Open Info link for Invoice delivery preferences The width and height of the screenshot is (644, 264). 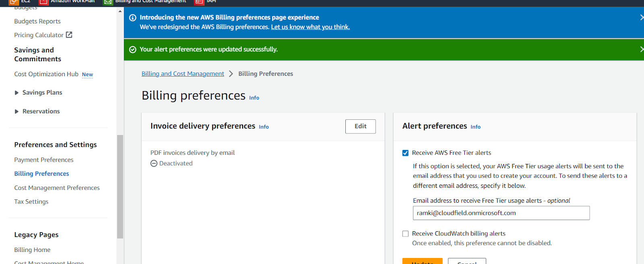[x=264, y=127]
